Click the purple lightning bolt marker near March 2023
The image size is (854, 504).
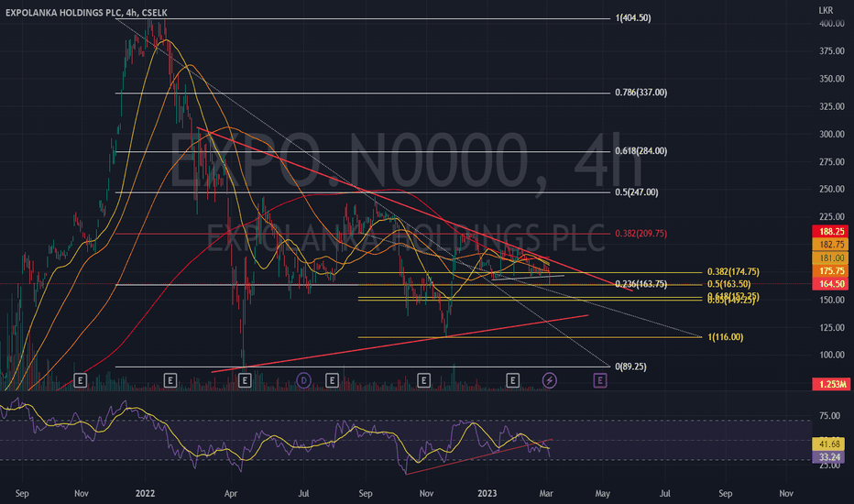pos(550,380)
